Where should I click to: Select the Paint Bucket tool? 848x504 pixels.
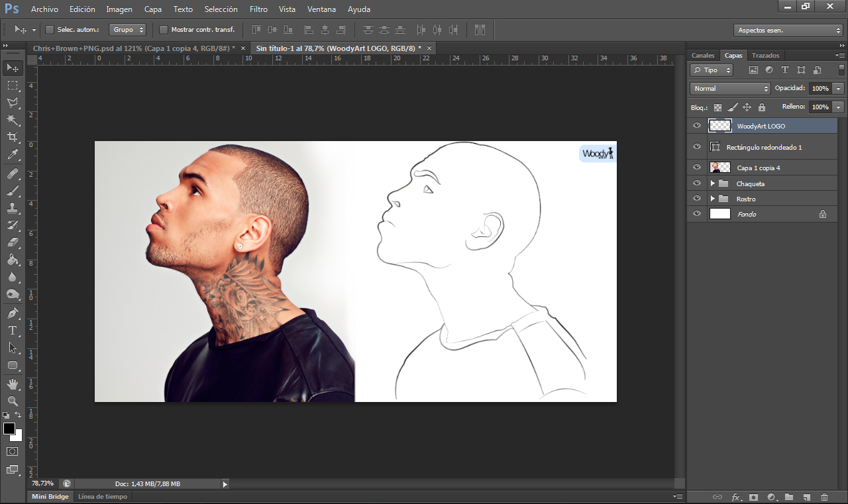coord(13,260)
